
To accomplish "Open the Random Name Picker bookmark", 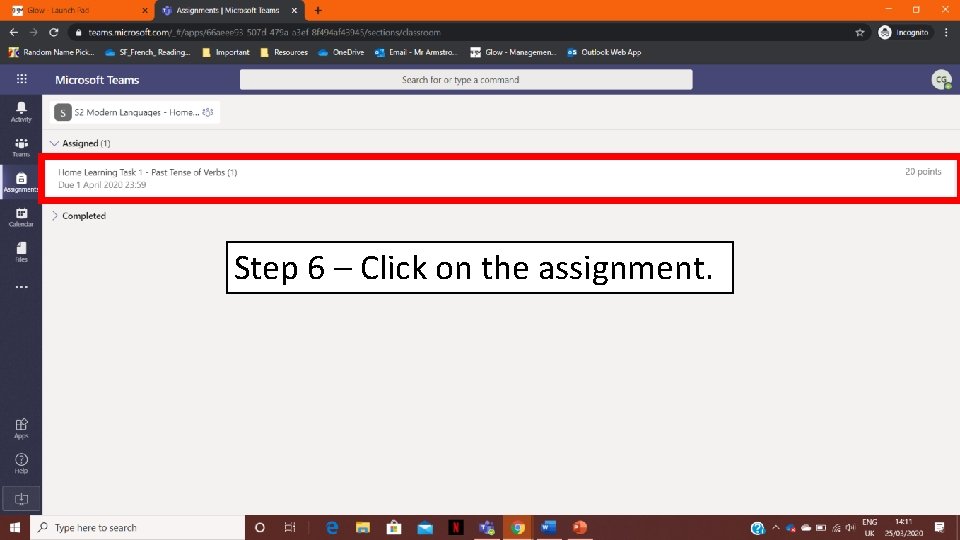I will click(51, 52).
